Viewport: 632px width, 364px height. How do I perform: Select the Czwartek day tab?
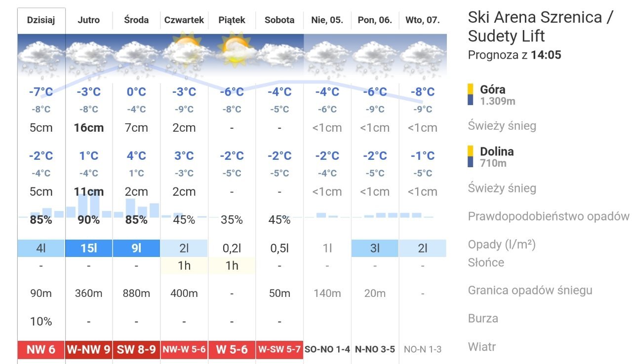tap(184, 20)
